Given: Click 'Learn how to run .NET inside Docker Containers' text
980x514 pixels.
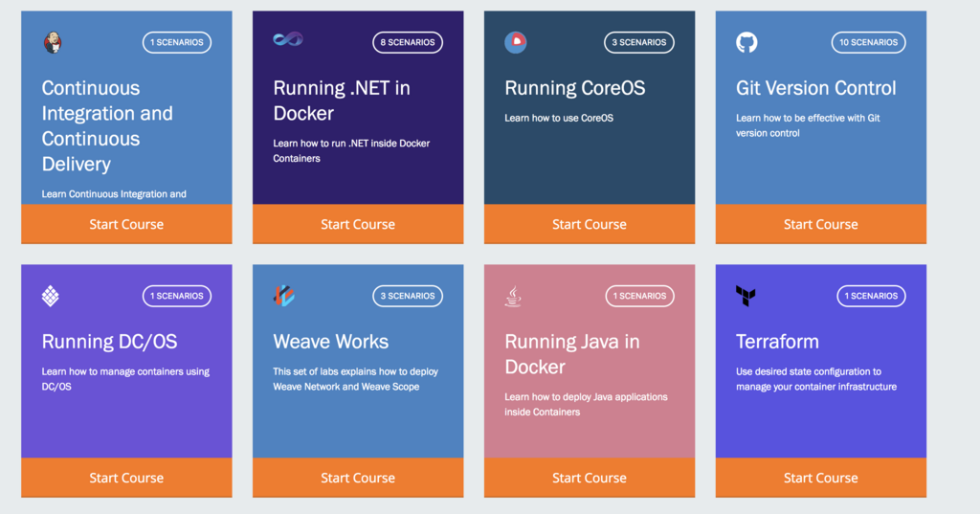Looking at the screenshot, I should 351,150.
